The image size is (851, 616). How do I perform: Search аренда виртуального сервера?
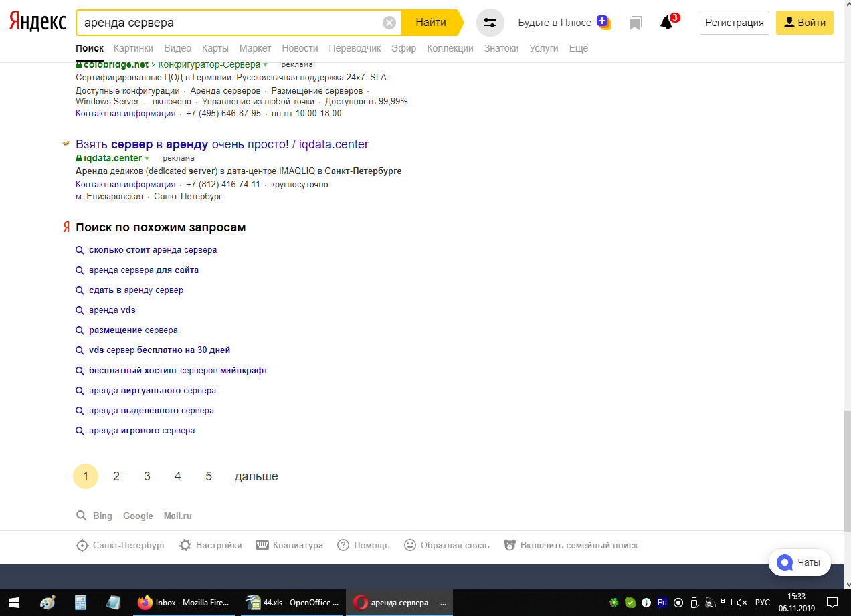pyautogui.click(x=153, y=390)
